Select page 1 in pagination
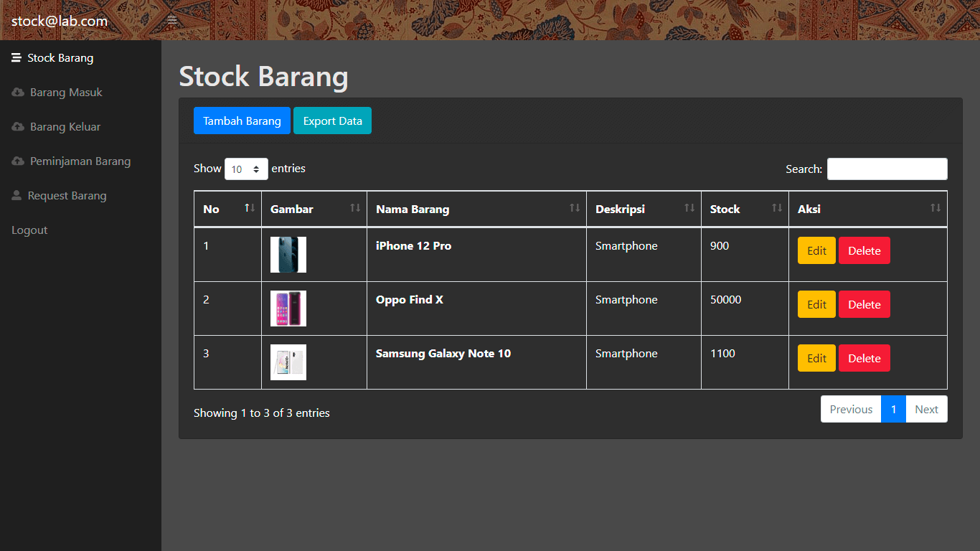The height and width of the screenshot is (551, 980). click(893, 409)
